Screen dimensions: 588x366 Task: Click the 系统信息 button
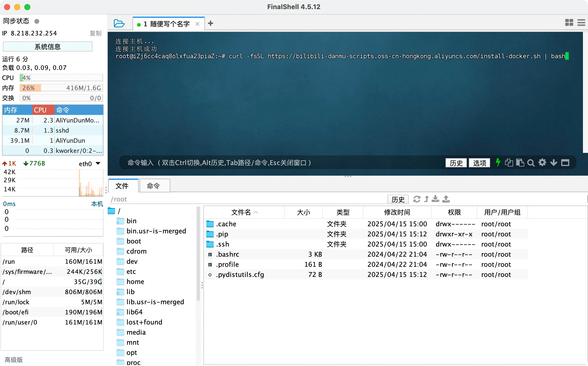click(x=48, y=47)
